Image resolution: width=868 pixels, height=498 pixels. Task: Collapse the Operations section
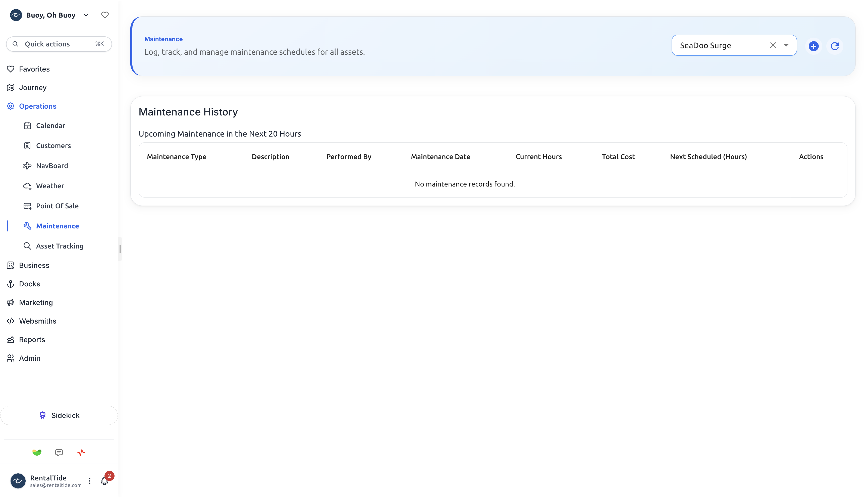point(38,106)
